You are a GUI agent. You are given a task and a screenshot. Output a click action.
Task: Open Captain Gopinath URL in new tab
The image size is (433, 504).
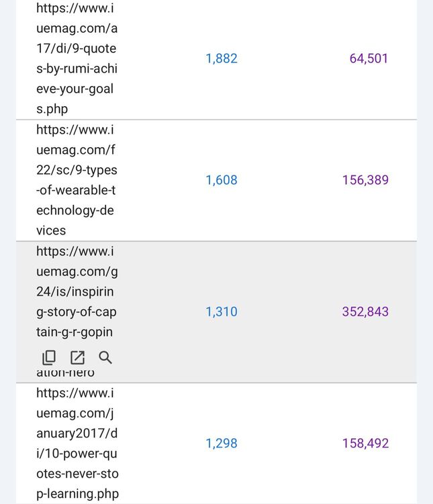click(78, 358)
